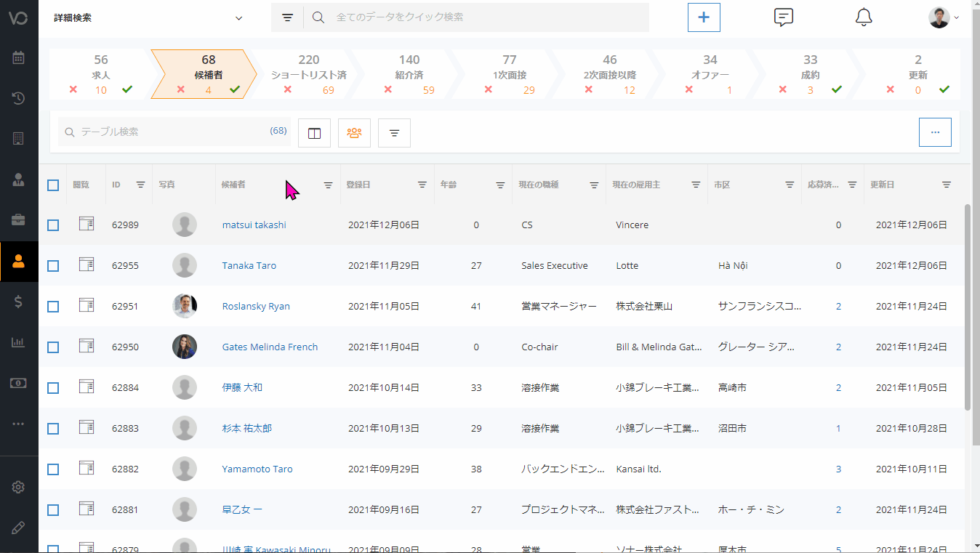Open filter menu on 候補者 column

pos(328,185)
